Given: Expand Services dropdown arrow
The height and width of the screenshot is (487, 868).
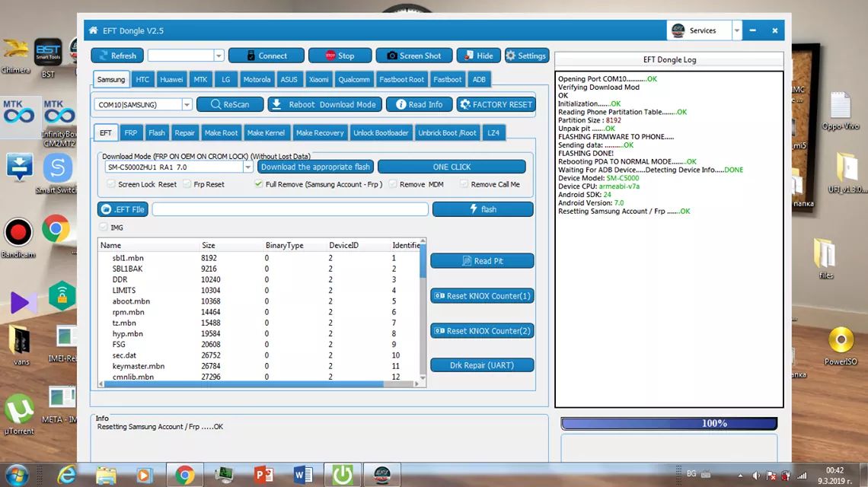Looking at the screenshot, I should pos(737,30).
